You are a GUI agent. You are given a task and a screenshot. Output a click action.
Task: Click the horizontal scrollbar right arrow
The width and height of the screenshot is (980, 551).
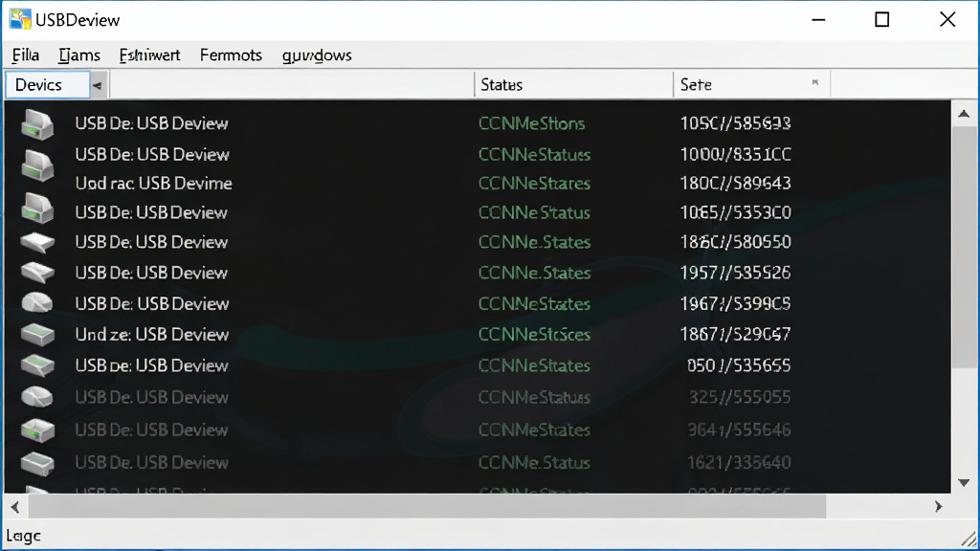(938, 507)
